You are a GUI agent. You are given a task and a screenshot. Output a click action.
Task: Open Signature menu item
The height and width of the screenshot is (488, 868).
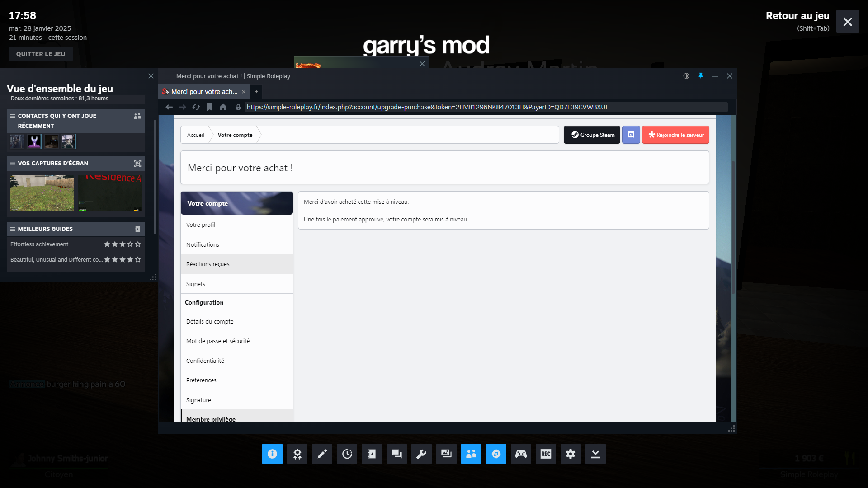[237, 400]
